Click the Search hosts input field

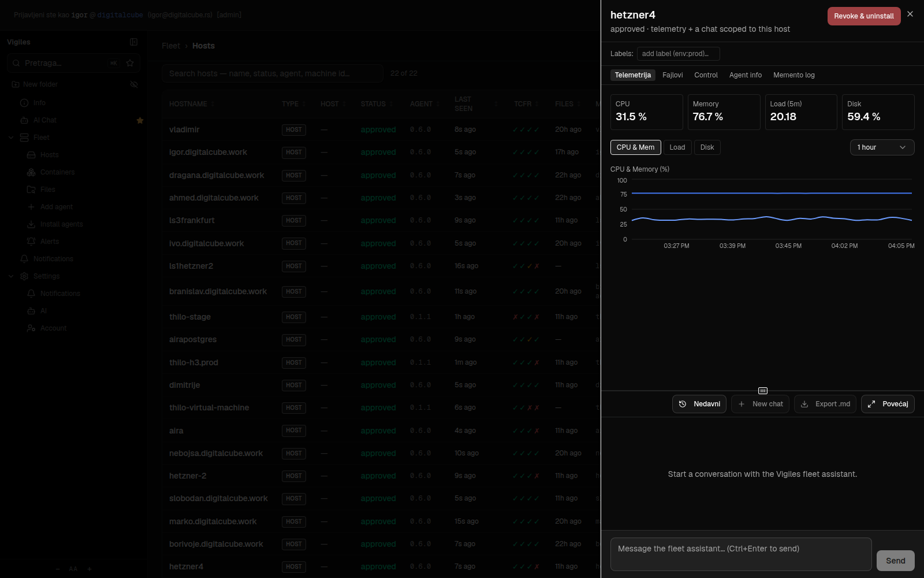pyautogui.click(x=273, y=73)
